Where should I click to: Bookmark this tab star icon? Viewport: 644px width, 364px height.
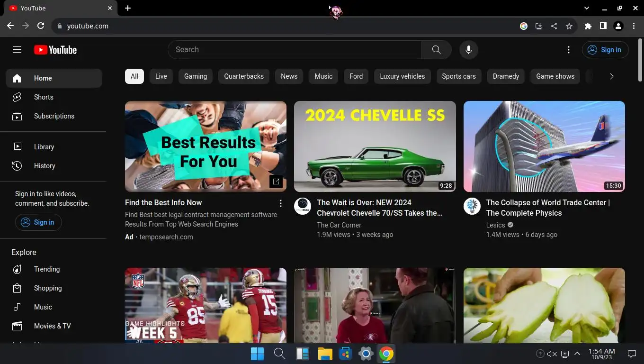[569, 26]
